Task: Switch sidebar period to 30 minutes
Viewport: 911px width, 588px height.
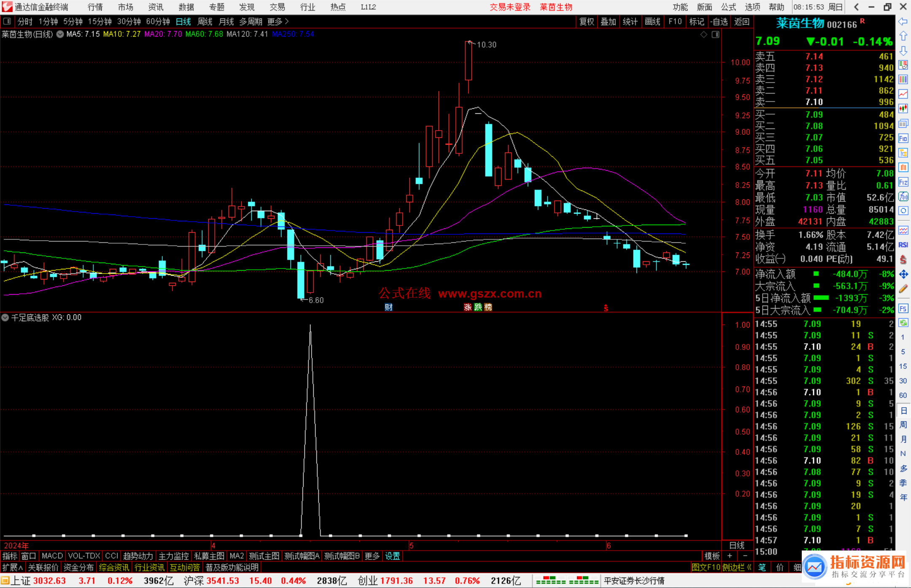Action: pos(903,381)
